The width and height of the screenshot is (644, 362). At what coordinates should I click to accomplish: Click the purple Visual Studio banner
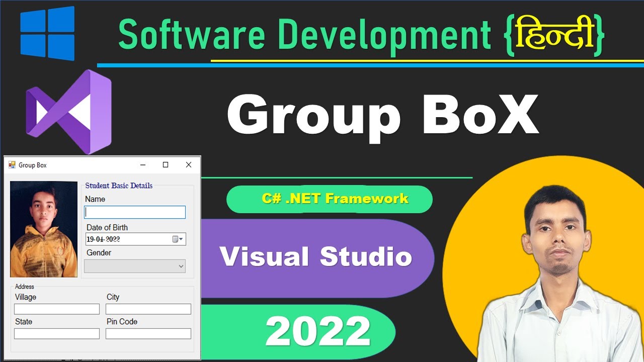click(317, 258)
